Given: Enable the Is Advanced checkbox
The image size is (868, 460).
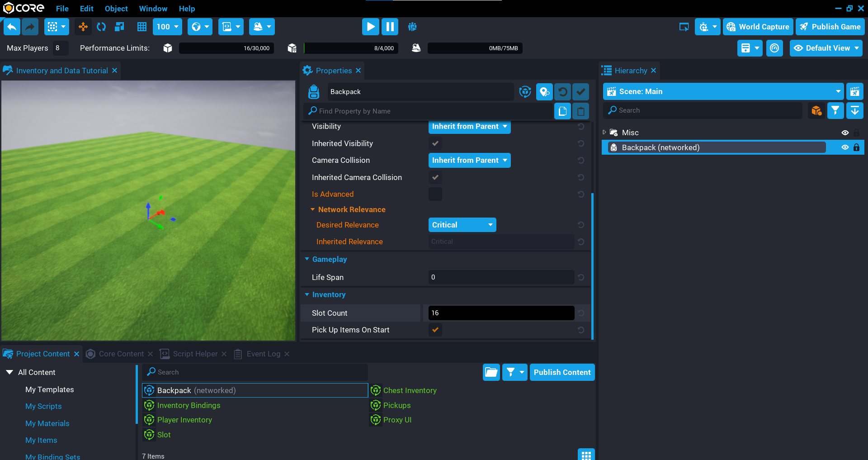Looking at the screenshot, I should 435,194.
